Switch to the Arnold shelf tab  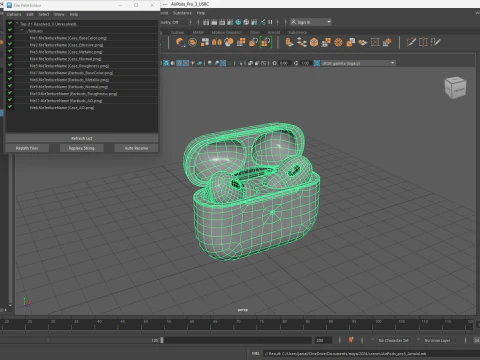[274, 32]
